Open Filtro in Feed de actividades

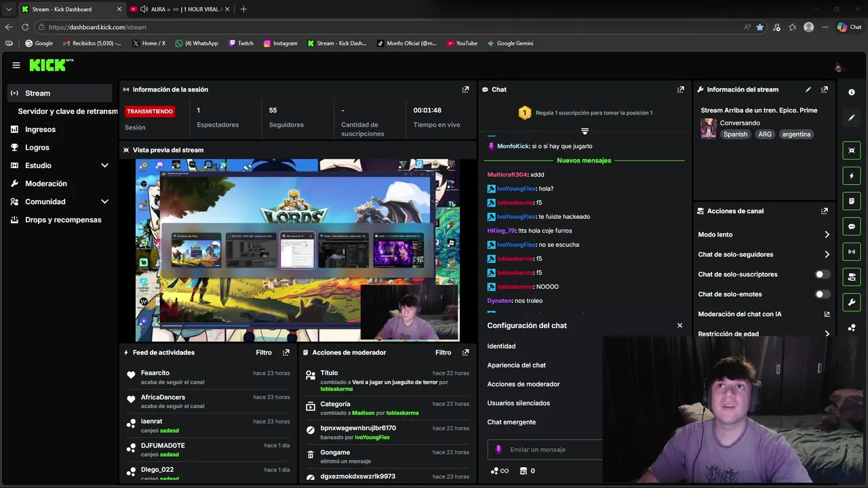264,352
